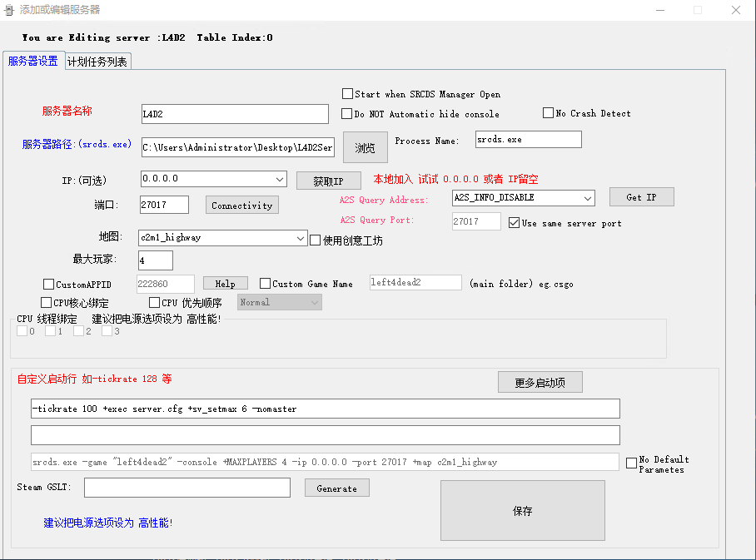Check the No Default Parametes box
Viewport: 756px width, 560px height.
(x=632, y=463)
